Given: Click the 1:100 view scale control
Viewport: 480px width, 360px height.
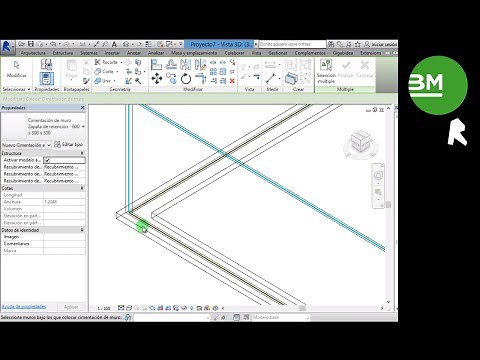Looking at the screenshot, I should tap(104, 308).
